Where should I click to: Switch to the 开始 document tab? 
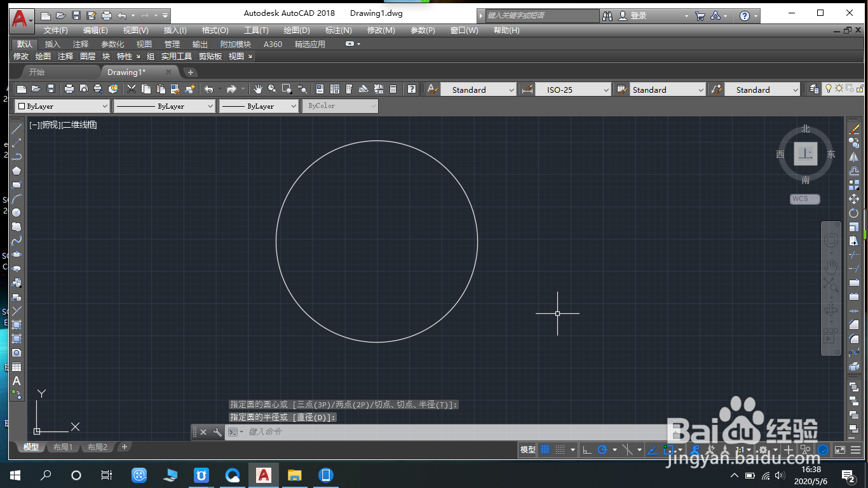[36, 72]
